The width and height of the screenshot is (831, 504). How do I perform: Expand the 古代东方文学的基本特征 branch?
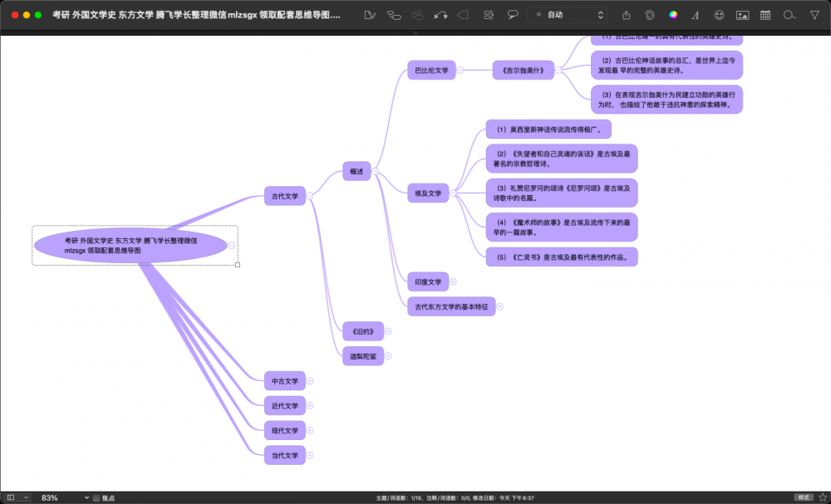click(x=499, y=306)
